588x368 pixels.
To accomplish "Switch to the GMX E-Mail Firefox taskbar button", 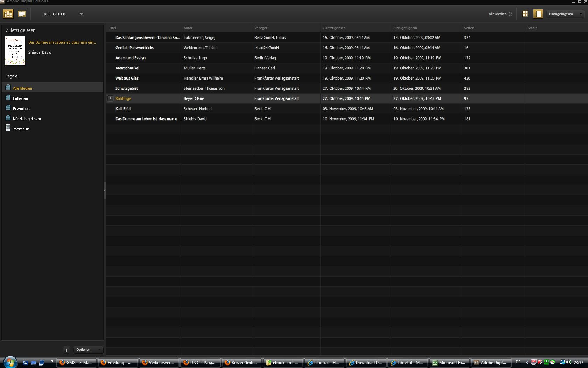I will point(77,363).
